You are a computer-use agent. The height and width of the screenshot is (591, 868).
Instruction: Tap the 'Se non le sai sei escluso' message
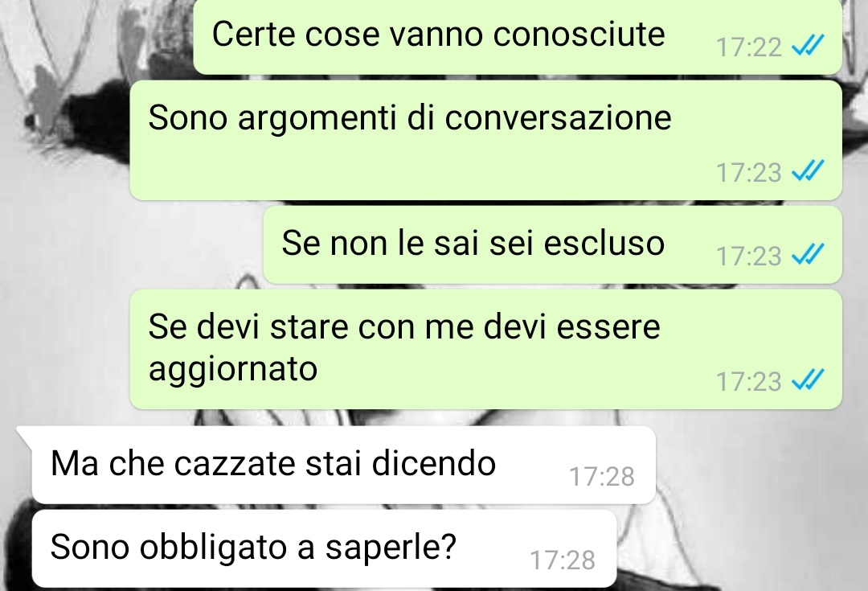pos(552,244)
